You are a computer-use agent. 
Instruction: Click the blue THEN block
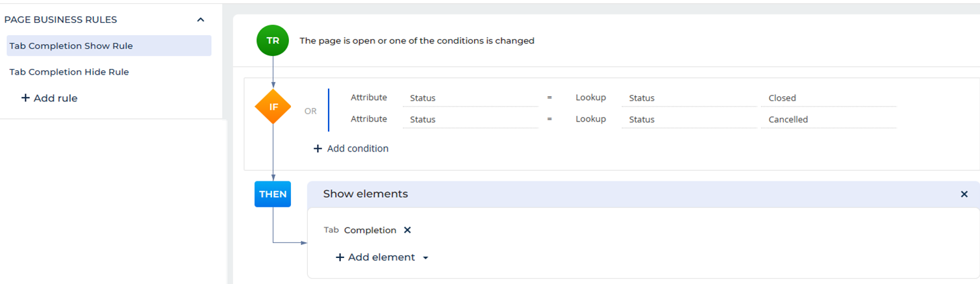coord(273,194)
